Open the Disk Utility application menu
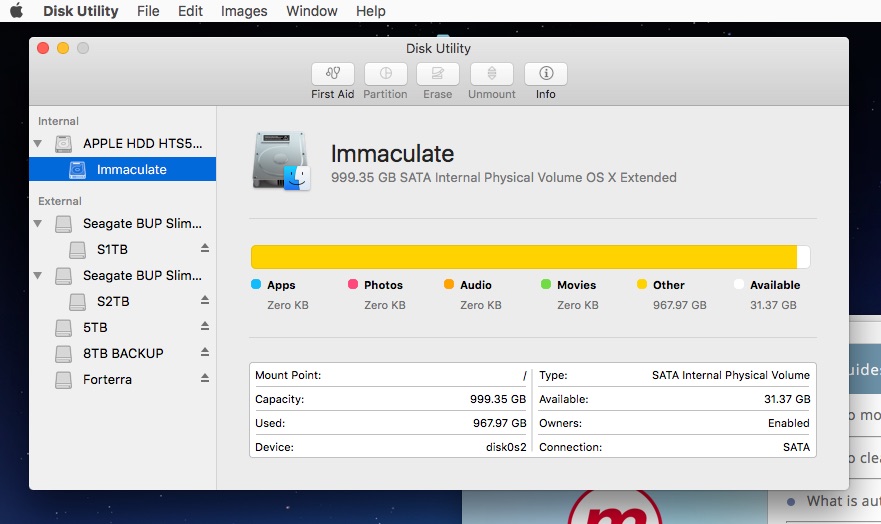 [x=81, y=11]
